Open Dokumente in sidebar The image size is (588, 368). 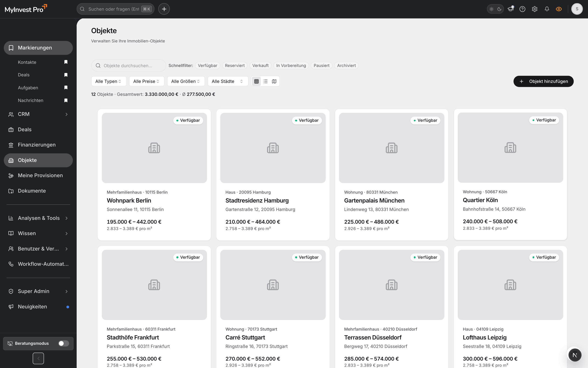[x=38, y=191]
